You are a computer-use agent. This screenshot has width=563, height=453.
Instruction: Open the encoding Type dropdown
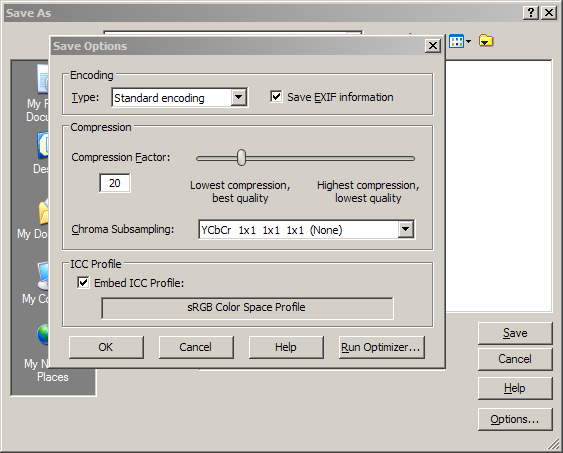(x=239, y=97)
